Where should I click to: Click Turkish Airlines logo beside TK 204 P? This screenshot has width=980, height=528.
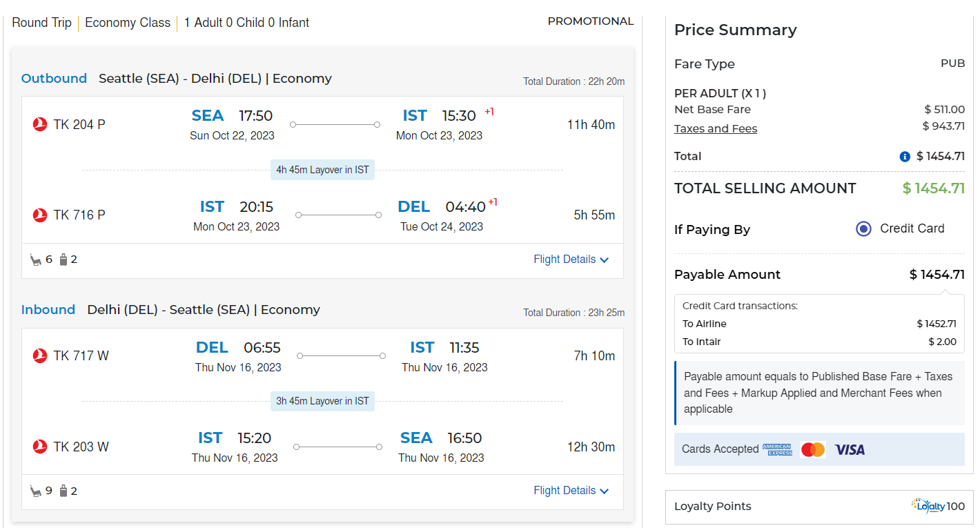[40, 125]
